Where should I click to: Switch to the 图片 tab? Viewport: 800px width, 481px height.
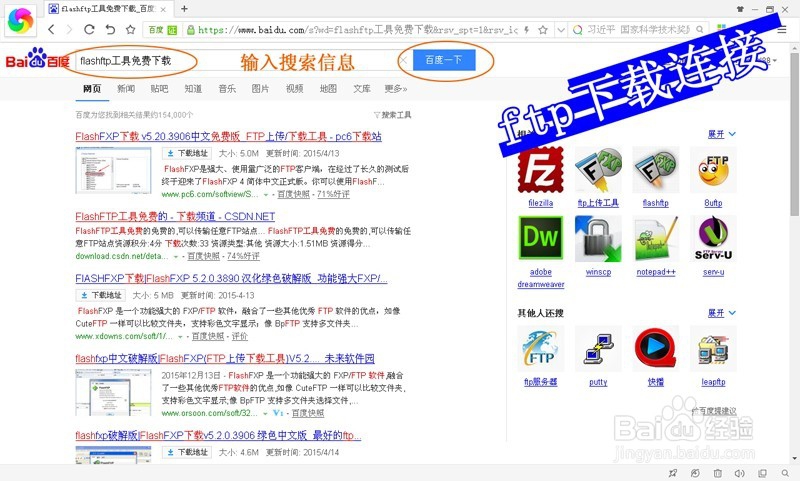click(x=260, y=89)
